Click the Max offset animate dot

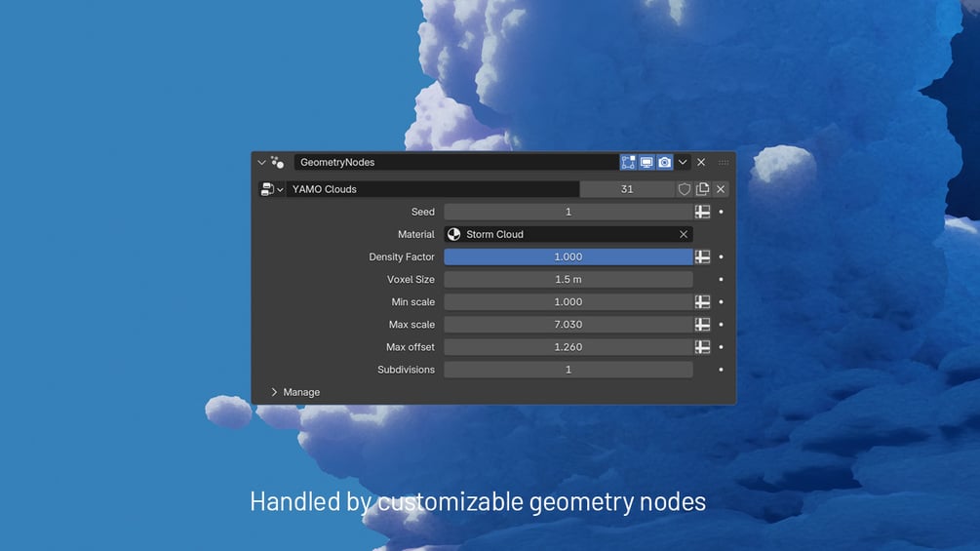[x=721, y=347]
